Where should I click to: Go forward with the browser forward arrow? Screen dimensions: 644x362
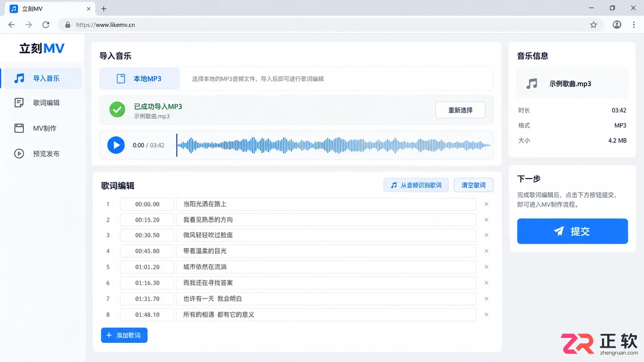click(x=29, y=25)
